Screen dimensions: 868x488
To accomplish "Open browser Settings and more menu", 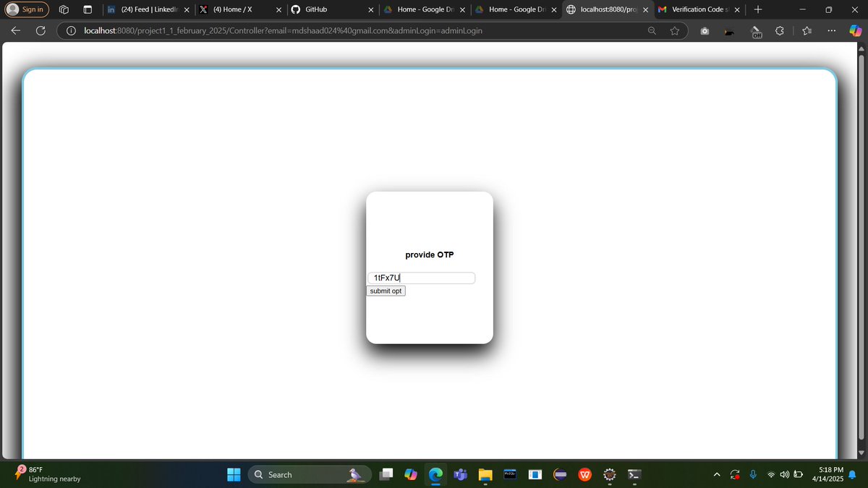I will click(x=832, y=31).
